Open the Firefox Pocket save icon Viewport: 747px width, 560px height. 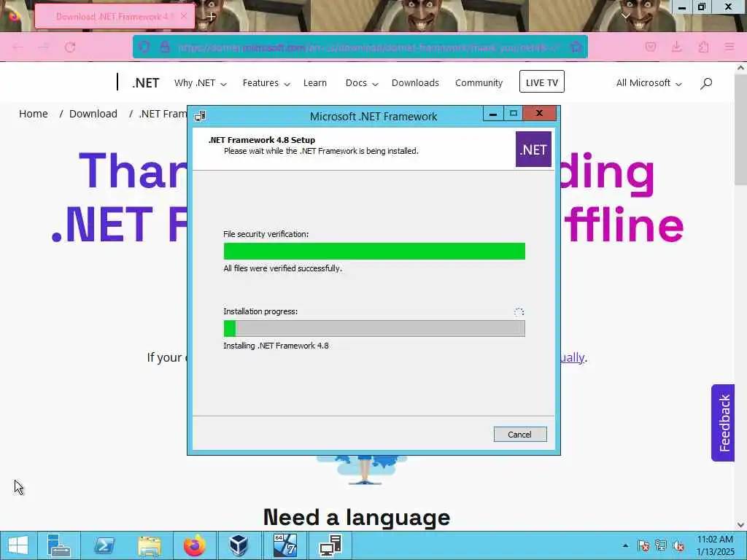tap(650, 47)
